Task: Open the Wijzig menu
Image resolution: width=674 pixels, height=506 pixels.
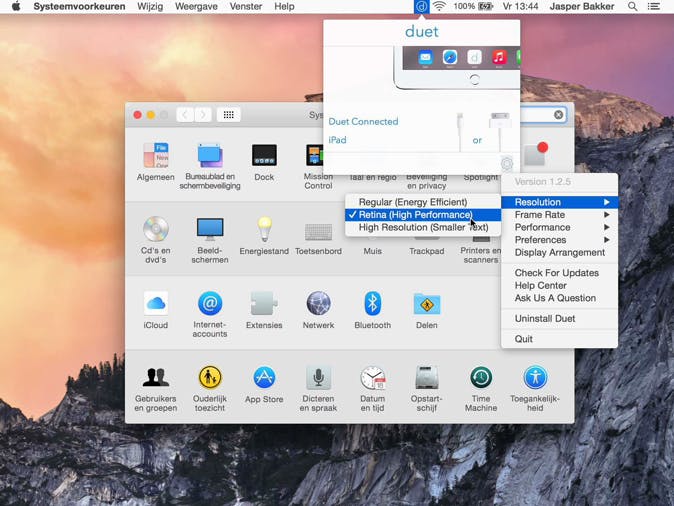Action: coord(150,6)
